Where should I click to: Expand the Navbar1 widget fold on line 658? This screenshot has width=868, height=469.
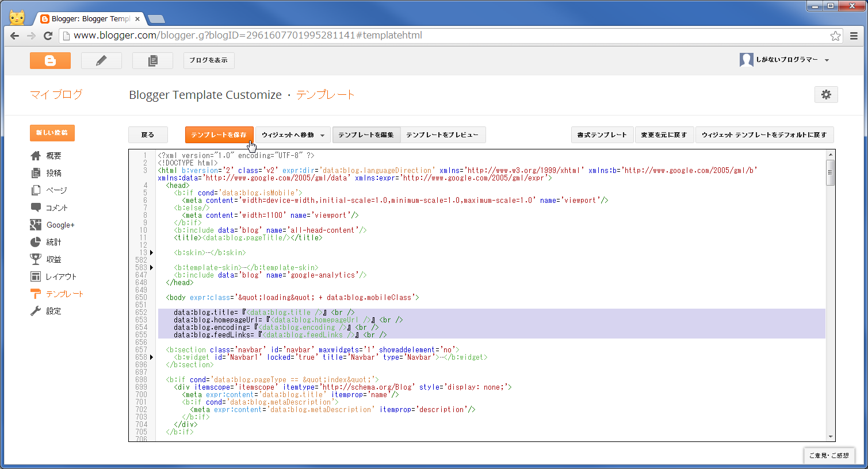coord(152,357)
